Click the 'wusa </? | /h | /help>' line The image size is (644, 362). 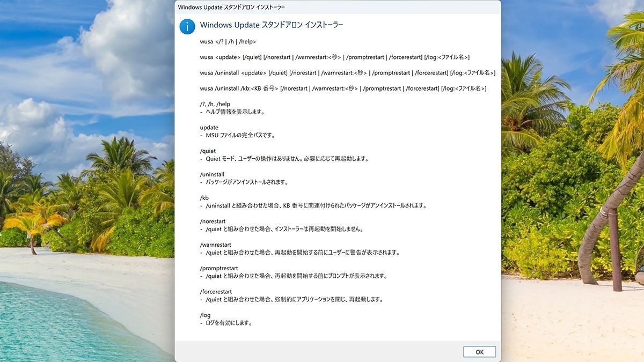(x=228, y=41)
